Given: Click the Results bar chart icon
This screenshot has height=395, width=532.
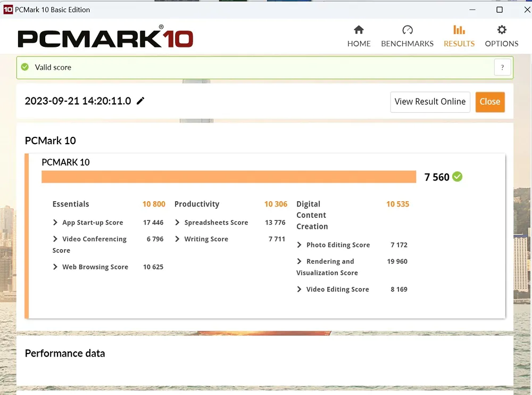Looking at the screenshot, I should pos(459,30).
